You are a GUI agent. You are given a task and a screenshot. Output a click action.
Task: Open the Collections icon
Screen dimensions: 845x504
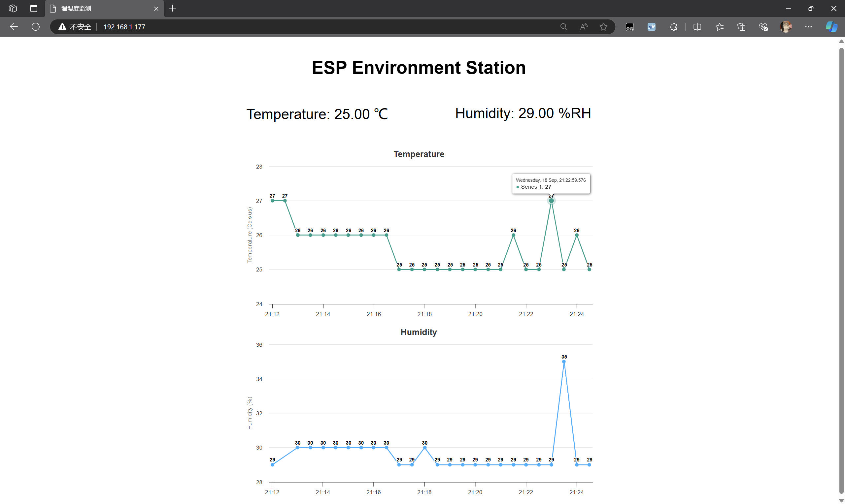pyautogui.click(x=741, y=26)
